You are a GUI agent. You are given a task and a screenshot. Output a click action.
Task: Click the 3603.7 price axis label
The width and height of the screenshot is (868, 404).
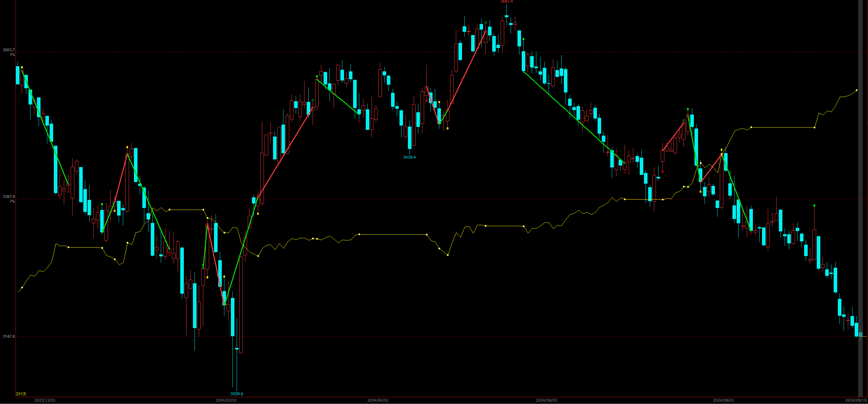pyautogui.click(x=8, y=50)
